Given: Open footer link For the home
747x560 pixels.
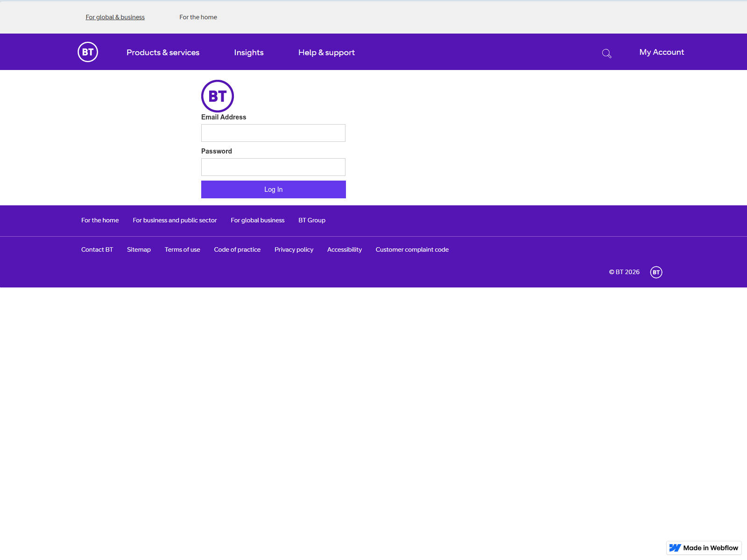Looking at the screenshot, I should coord(100,220).
